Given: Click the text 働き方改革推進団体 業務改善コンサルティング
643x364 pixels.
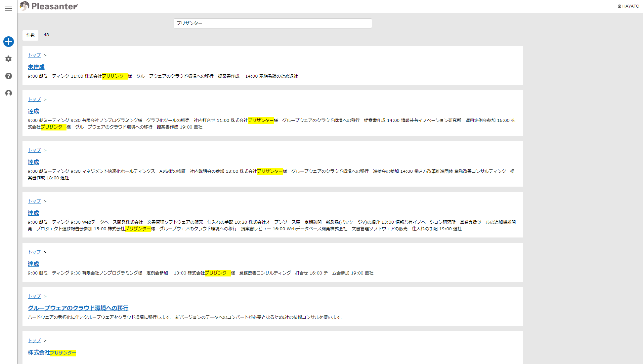Looking at the screenshot, I should pyautogui.click(x=460, y=171).
